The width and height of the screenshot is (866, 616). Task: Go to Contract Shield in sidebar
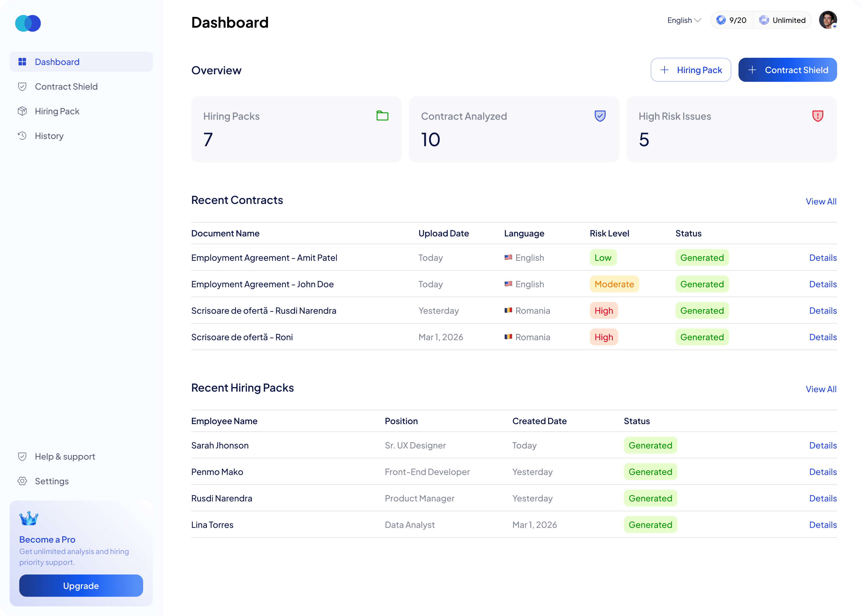(x=81, y=87)
